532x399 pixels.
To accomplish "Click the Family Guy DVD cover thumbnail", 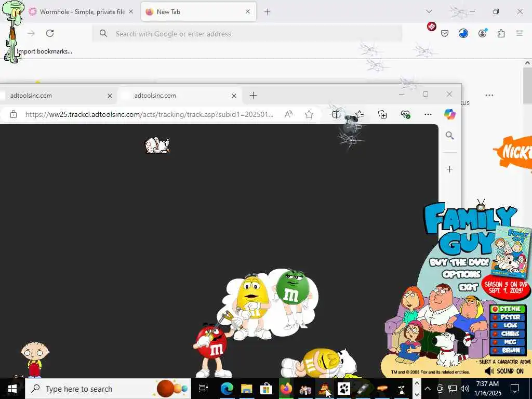I will coord(511,252).
